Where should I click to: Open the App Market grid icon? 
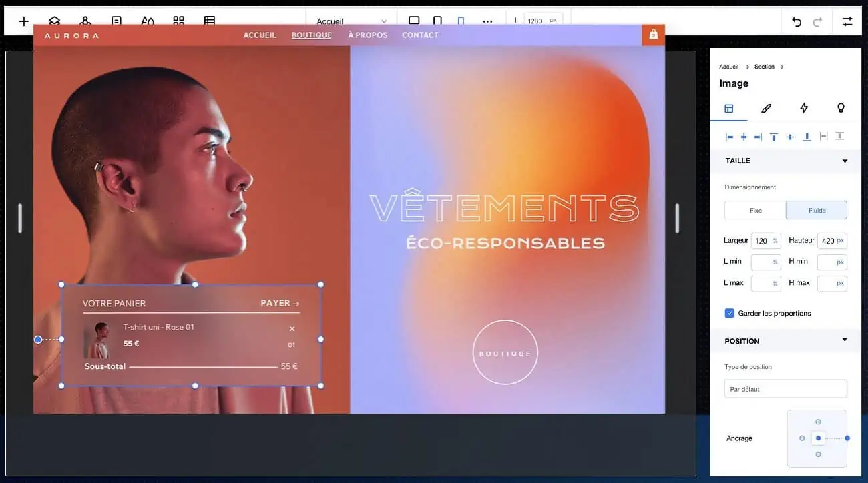pyautogui.click(x=178, y=21)
